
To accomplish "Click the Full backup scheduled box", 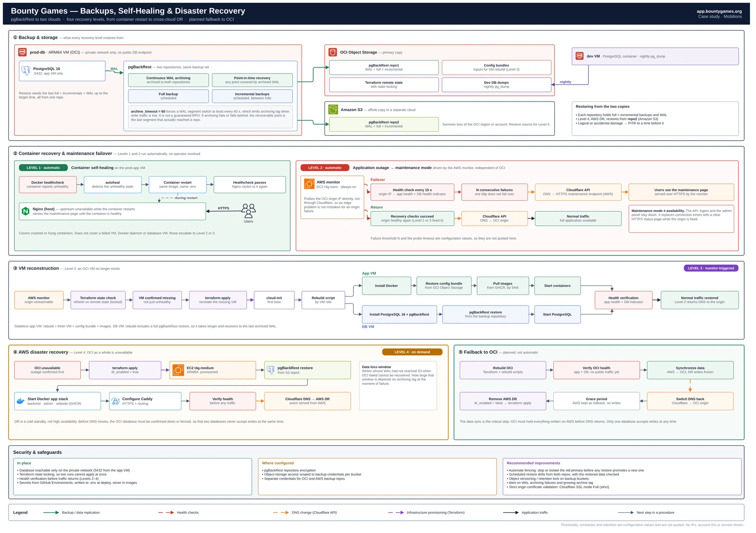I will pyautogui.click(x=168, y=96).
